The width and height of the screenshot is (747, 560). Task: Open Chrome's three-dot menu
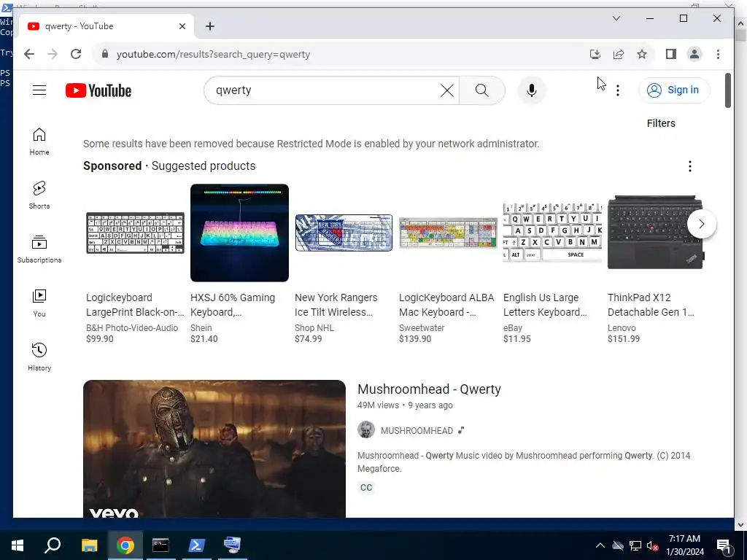(718, 54)
